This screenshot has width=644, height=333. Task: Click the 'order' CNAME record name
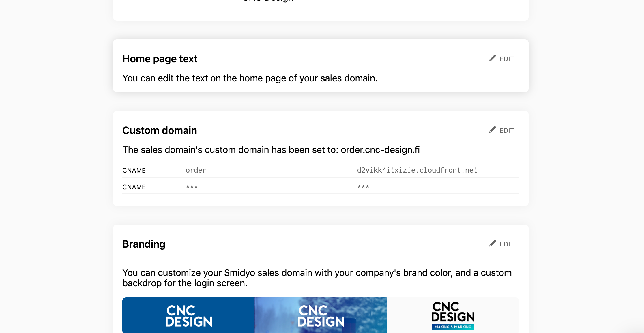point(196,170)
